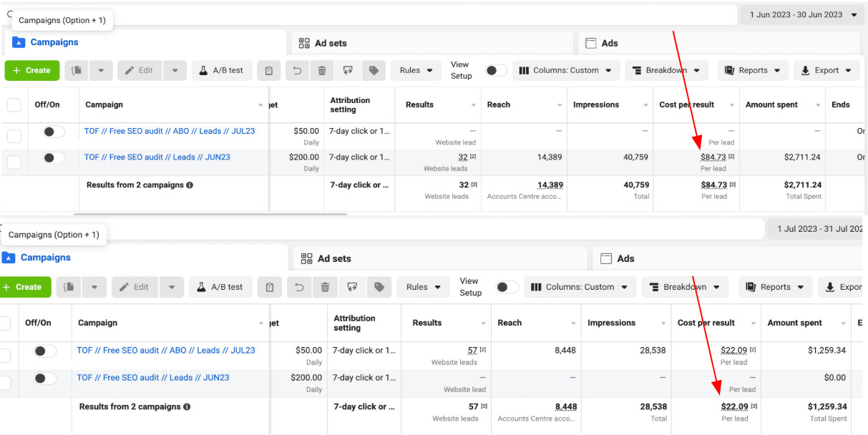Click the duplicate icon in the June 2023 toolbar
This screenshot has width=868, height=435.
click(77, 70)
